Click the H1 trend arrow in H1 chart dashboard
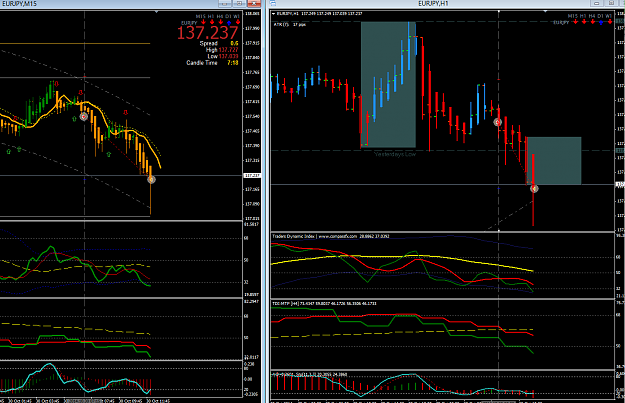The image size is (625, 403). pos(584,22)
